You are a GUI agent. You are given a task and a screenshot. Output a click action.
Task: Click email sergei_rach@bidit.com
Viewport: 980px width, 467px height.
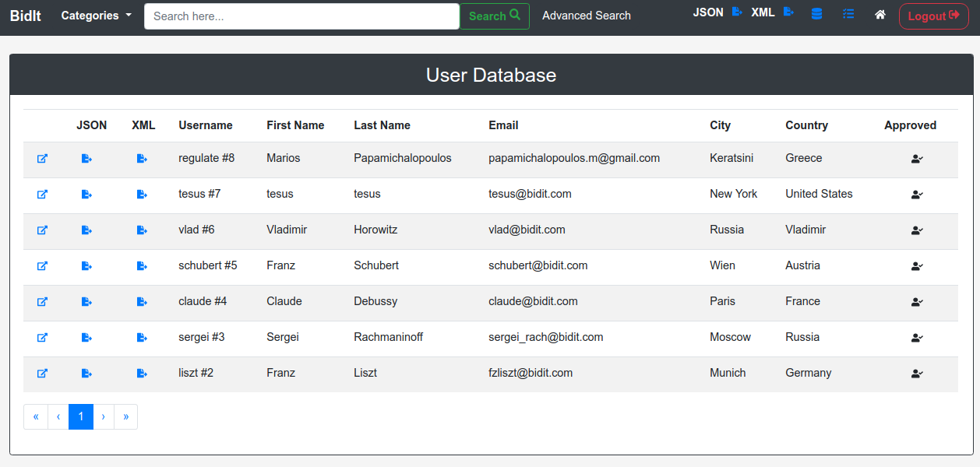pyautogui.click(x=546, y=337)
